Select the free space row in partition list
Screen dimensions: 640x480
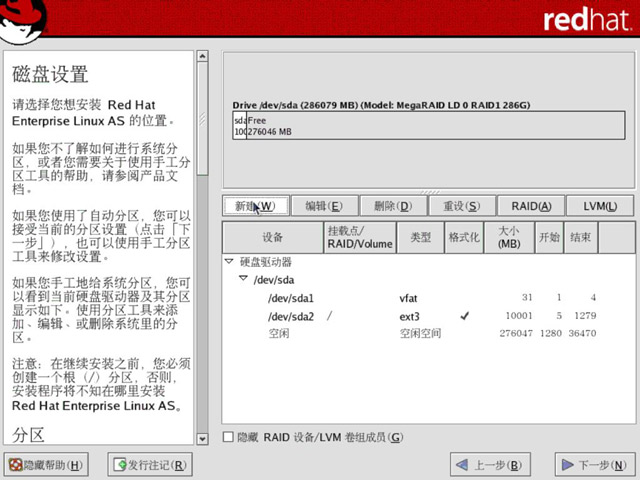click(429, 333)
